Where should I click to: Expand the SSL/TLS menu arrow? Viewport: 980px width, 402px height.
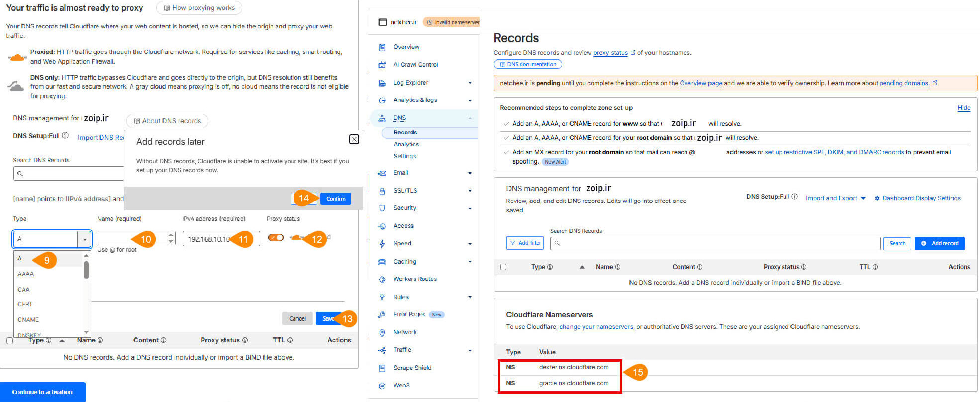[470, 191]
